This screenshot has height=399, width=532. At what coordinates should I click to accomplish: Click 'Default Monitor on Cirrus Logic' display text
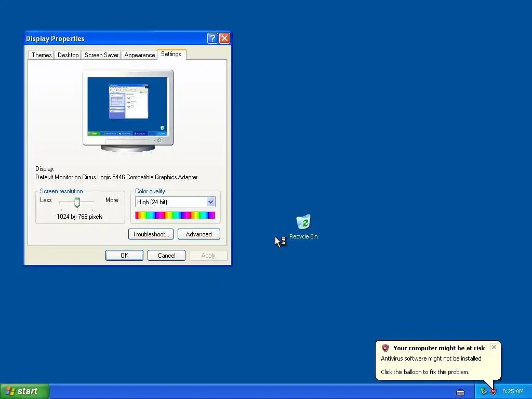pyautogui.click(x=116, y=177)
